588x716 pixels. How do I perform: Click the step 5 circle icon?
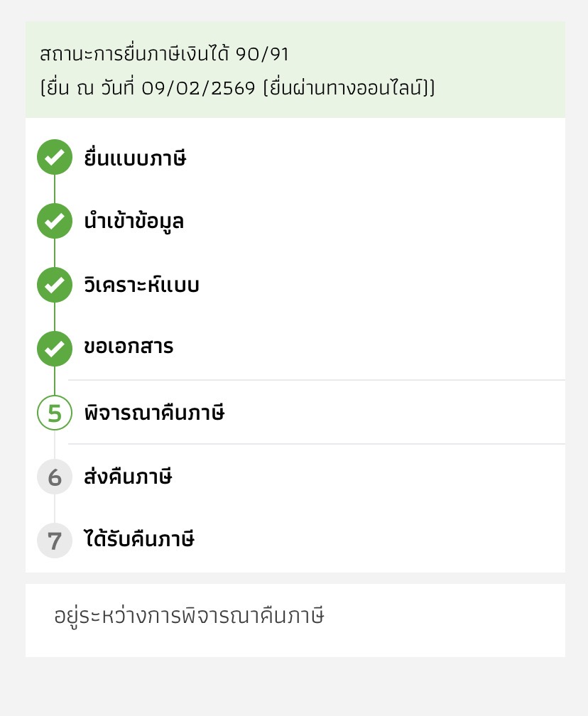[55, 413]
